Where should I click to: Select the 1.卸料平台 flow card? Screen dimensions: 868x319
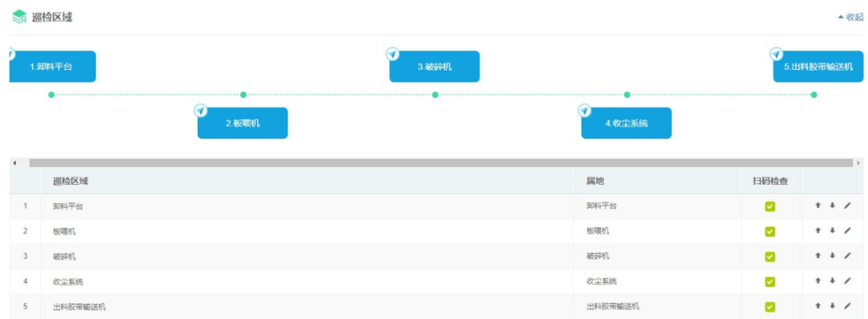(x=52, y=67)
